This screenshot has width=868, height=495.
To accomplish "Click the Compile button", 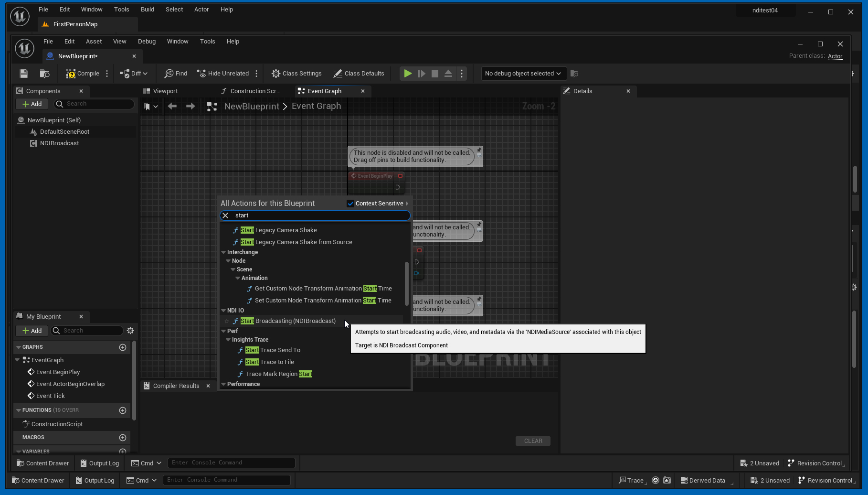I will 83,74.
